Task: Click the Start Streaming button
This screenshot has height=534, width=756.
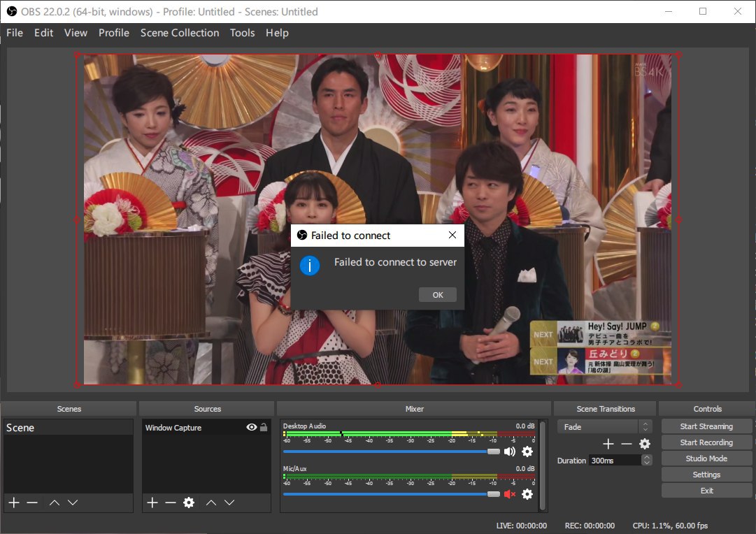Action: tap(706, 426)
